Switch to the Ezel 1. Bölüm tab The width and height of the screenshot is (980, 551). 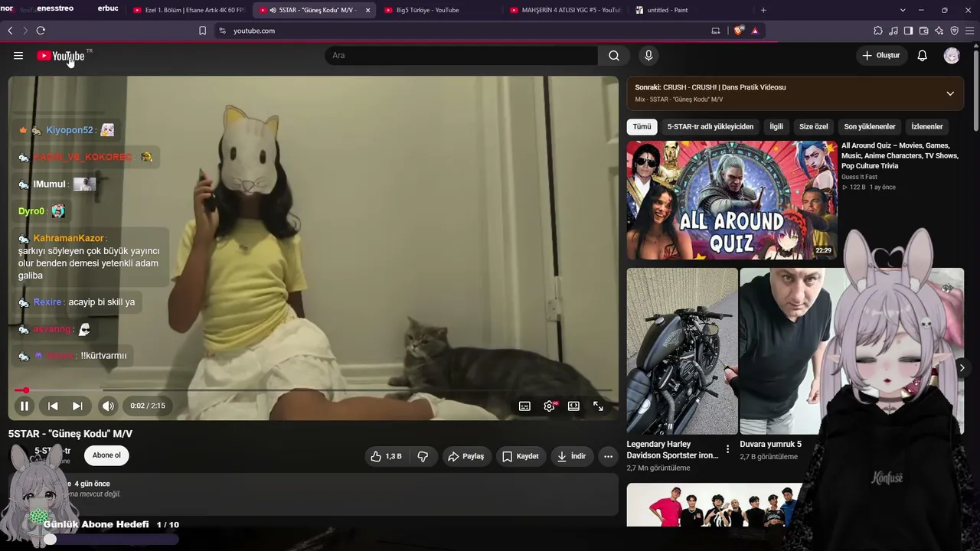188,10
